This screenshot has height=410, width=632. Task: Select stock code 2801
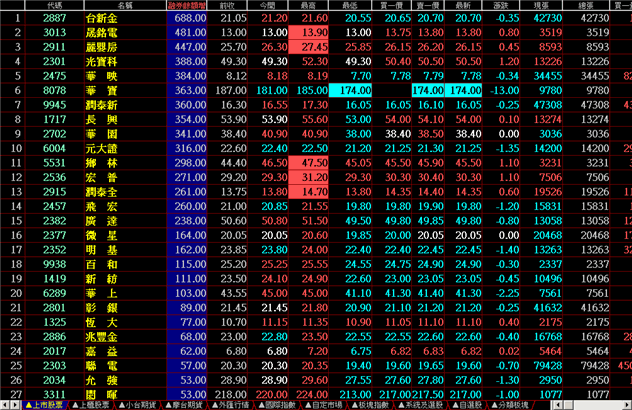coord(54,308)
